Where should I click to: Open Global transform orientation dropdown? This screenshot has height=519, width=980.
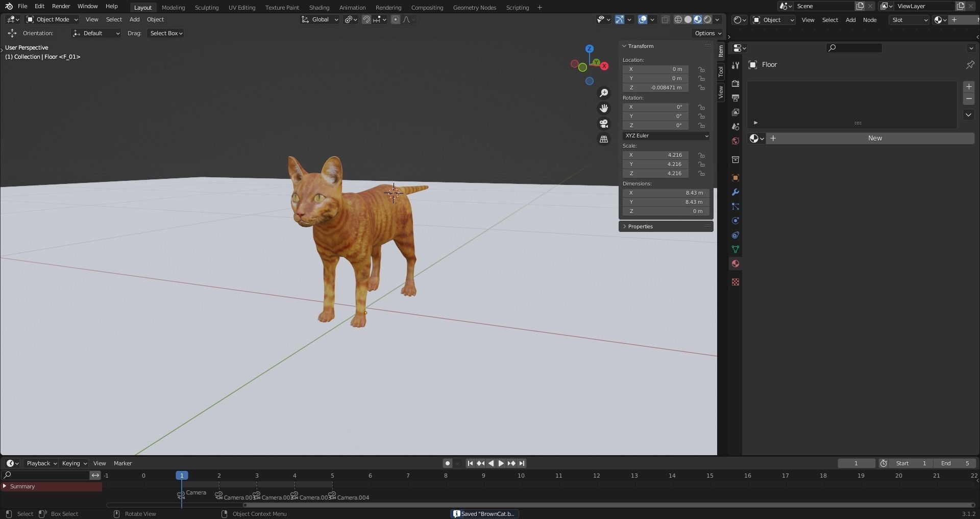320,19
